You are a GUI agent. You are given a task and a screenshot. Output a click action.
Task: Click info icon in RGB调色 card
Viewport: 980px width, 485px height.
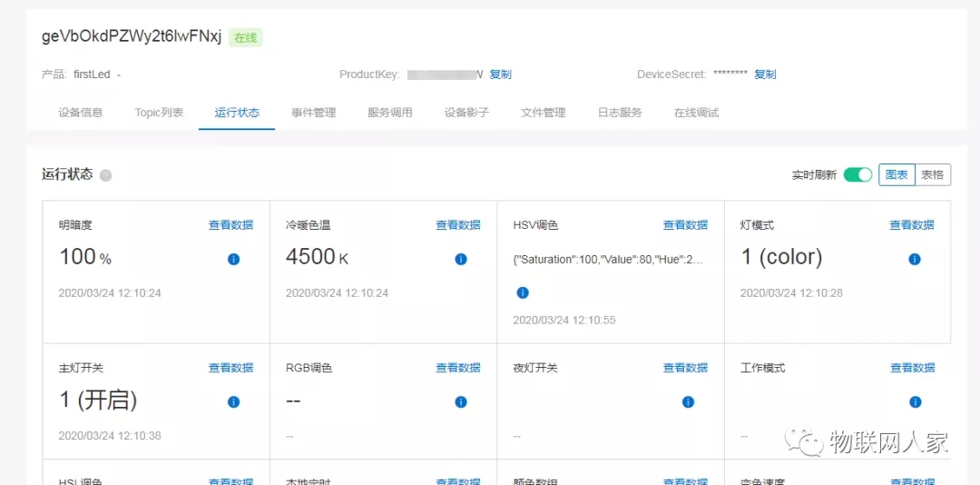(461, 401)
